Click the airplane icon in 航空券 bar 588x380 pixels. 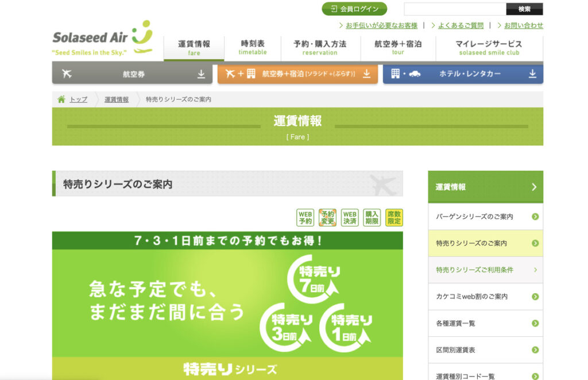[x=67, y=74]
